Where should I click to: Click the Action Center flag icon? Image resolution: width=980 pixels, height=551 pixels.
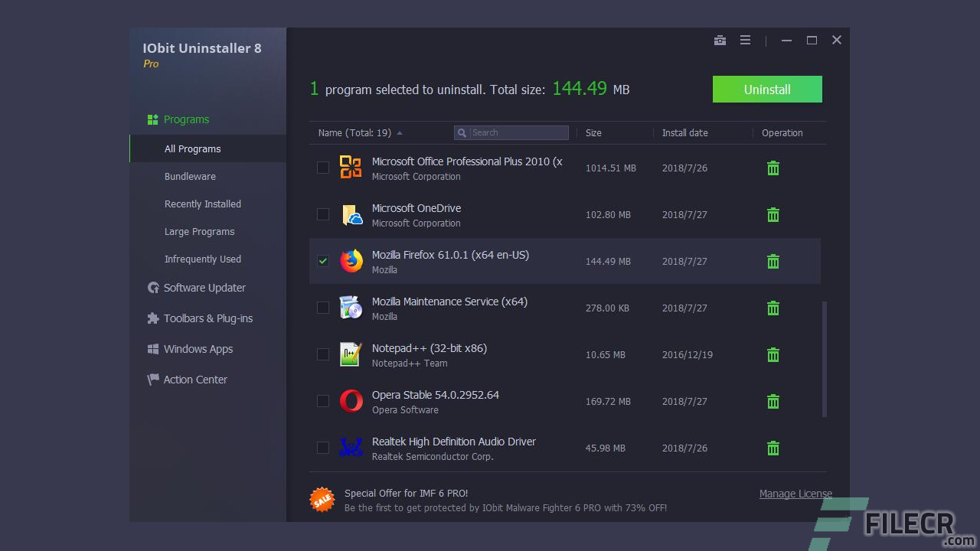153,380
